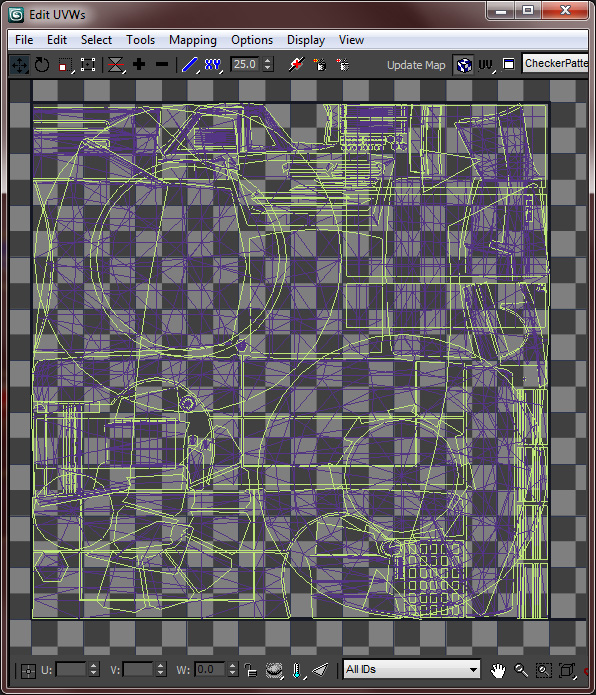The width and height of the screenshot is (596, 695).
Task: Click the Mirror horizontal icon
Action: [116, 65]
